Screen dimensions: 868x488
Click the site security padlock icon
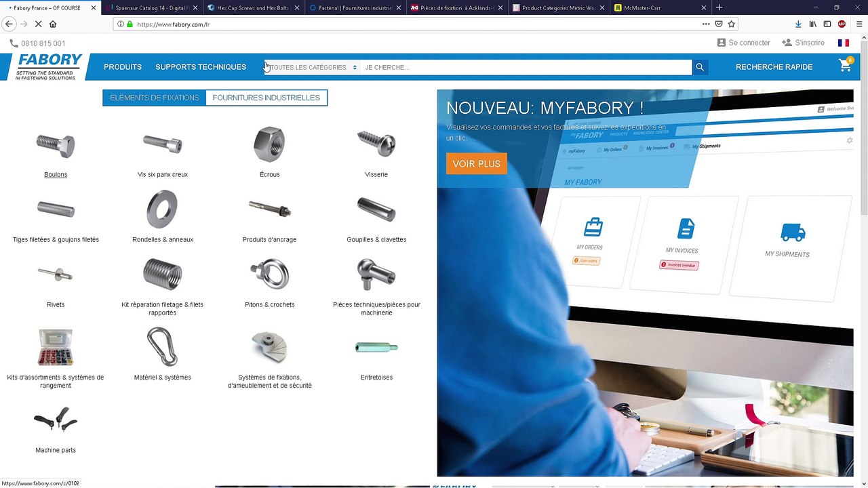[130, 24]
